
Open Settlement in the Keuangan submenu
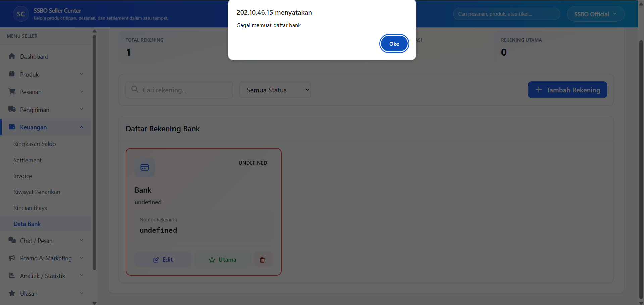click(x=28, y=160)
